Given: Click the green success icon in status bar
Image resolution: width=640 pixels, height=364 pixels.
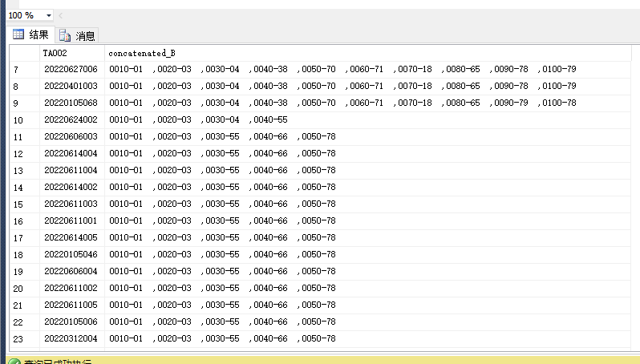Looking at the screenshot, I should tap(14, 362).
